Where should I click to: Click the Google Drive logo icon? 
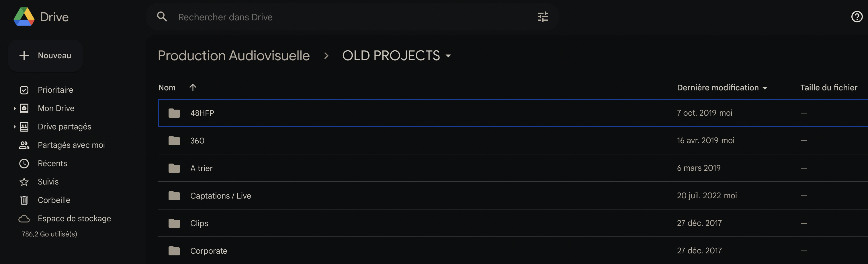(x=24, y=17)
